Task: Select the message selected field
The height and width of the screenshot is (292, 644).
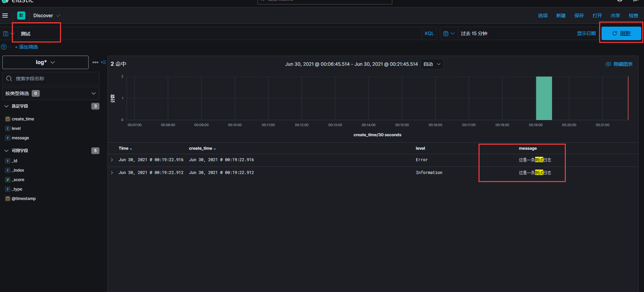Action: click(20, 138)
